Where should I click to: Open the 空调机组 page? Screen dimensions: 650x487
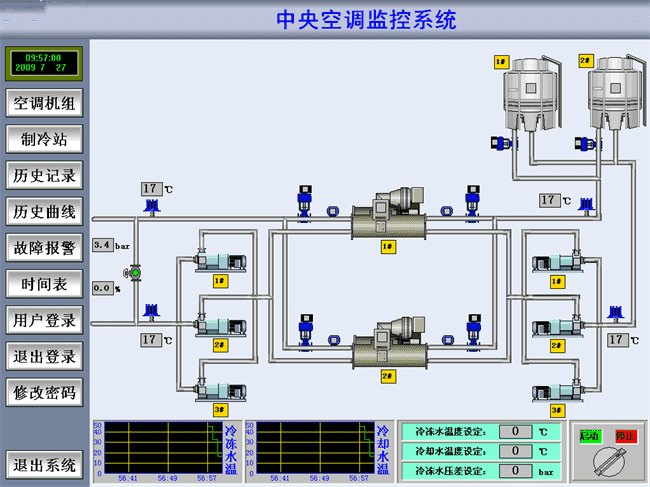(44, 103)
